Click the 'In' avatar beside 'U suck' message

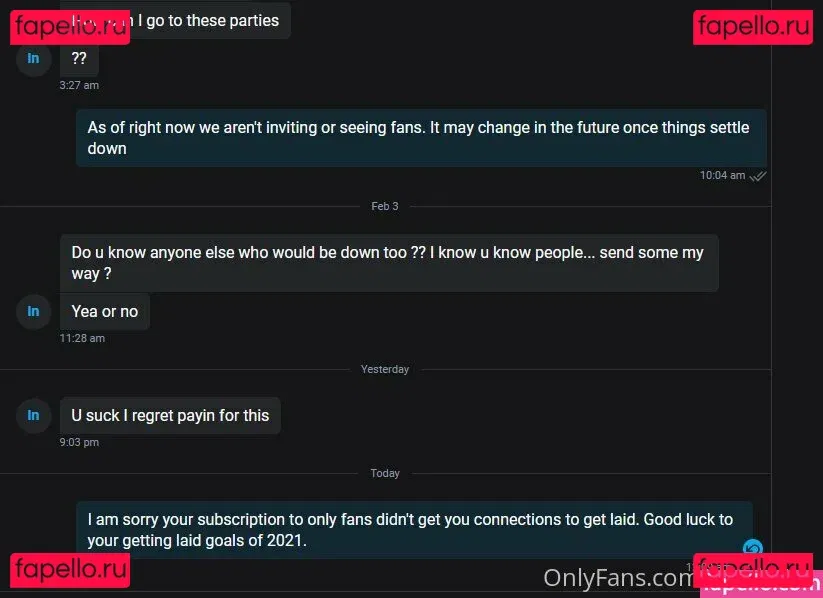pos(33,415)
